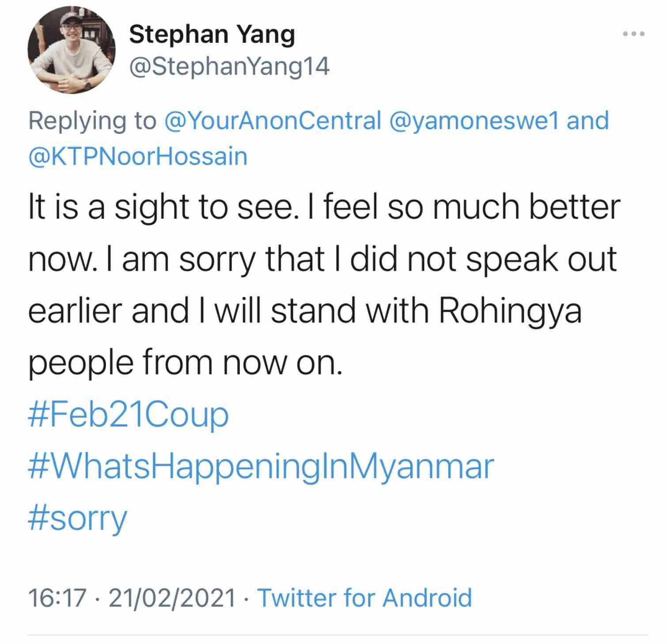Click the "Replying to" label
667x644 pixels.
[x=92, y=121]
